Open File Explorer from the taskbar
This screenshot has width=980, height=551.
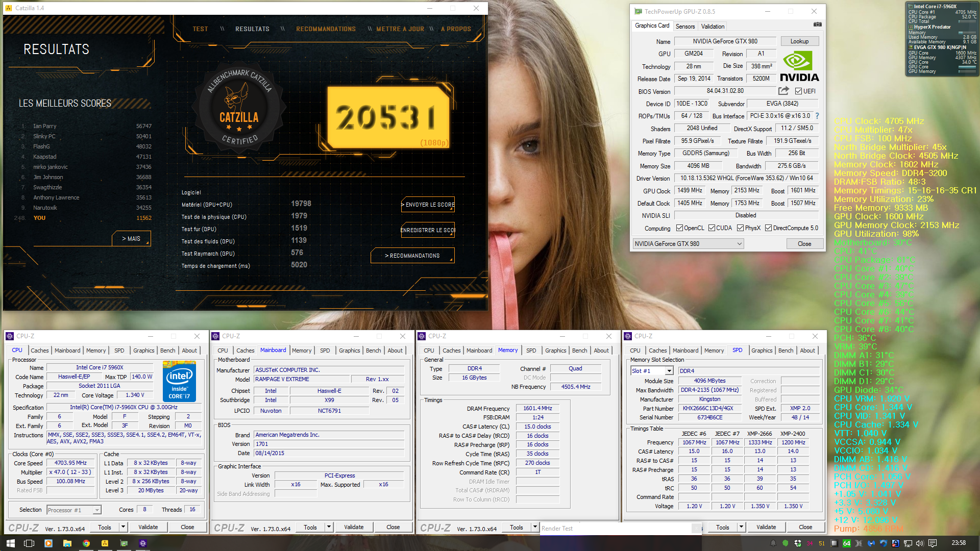[67, 543]
